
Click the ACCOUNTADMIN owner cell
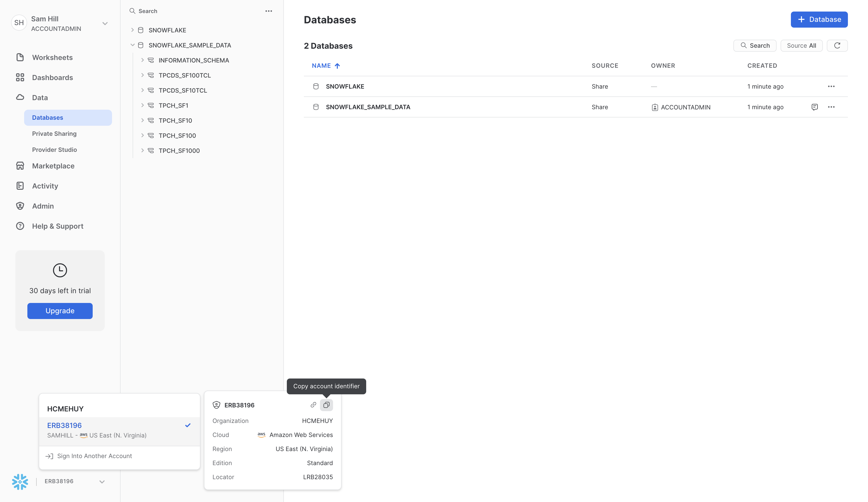(681, 107)
